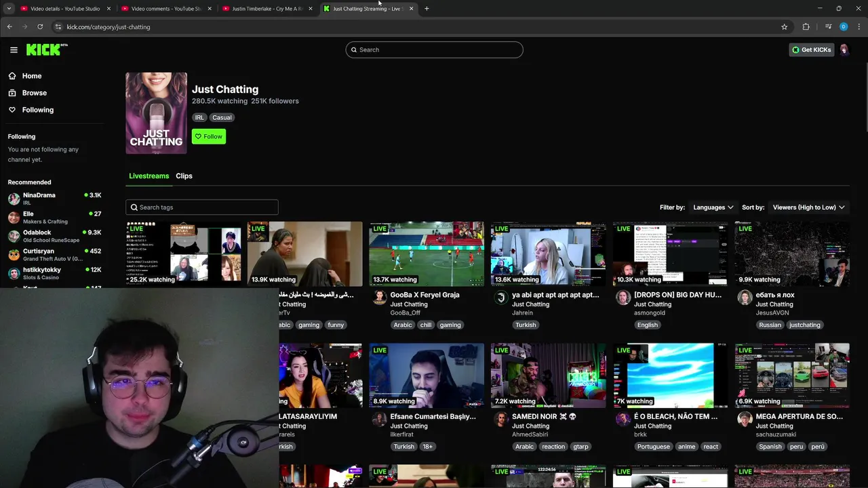The image size is (868, 488).
Task: Open the browser extensions puzzle icon
Action: click(x=806, y=27)
